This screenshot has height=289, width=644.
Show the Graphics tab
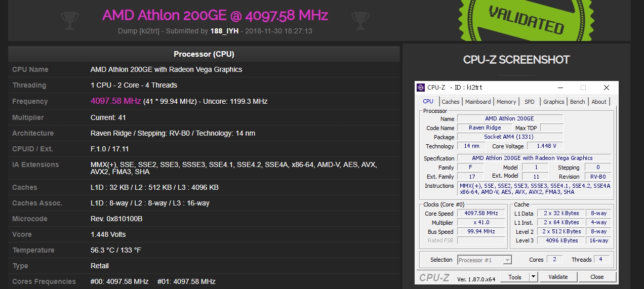click(553, 102)
